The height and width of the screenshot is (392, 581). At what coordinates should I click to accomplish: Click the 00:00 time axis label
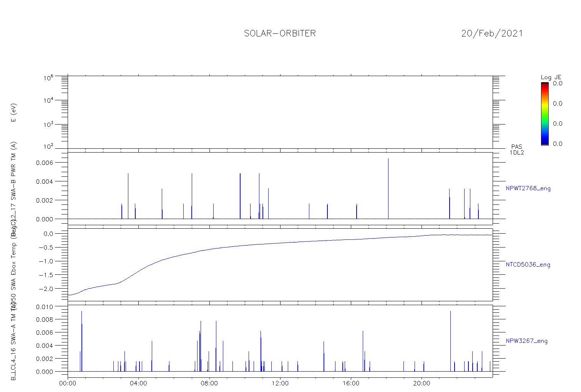coord(68,383)
